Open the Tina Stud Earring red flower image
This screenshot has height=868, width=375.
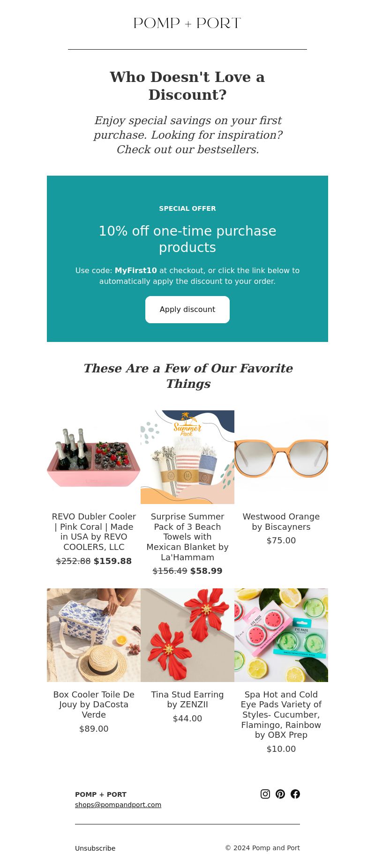click(x=187, y=635)
